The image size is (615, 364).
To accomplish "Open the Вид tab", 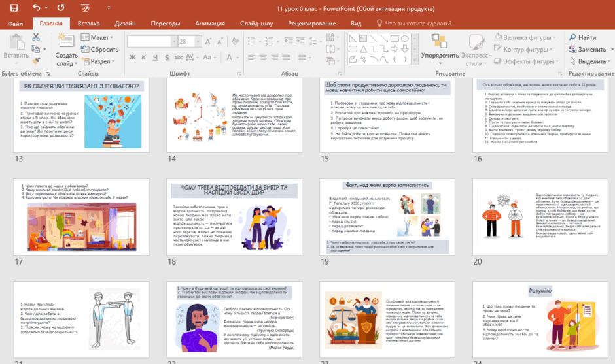I will coord(356,24).
